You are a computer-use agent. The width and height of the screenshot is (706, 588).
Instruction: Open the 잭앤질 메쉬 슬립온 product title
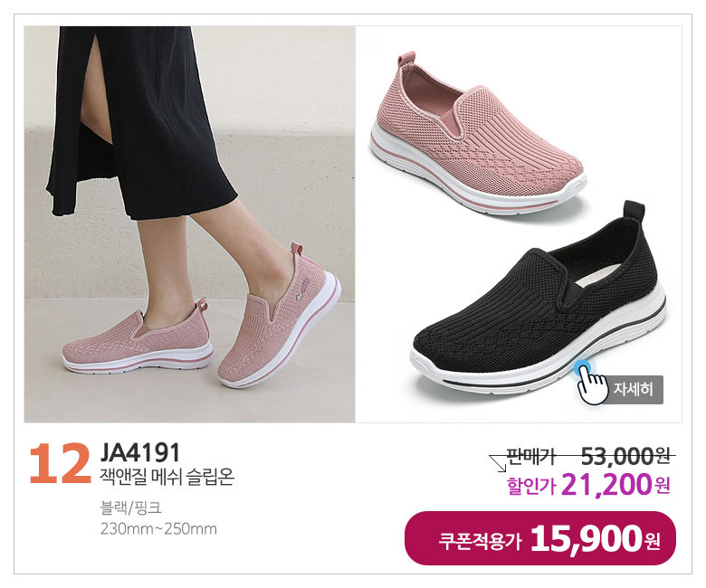(167, 477)
